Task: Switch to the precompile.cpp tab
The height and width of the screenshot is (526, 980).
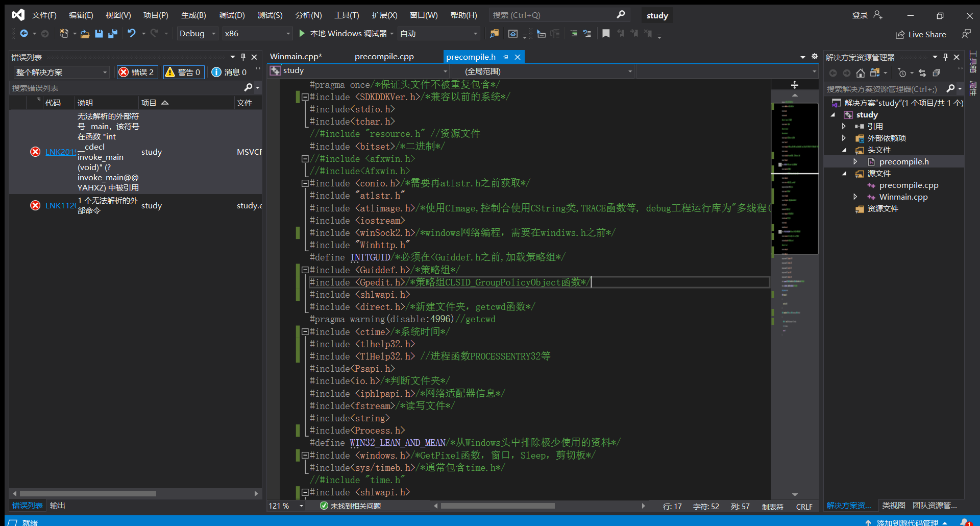Action: click(x=384, y=56)
